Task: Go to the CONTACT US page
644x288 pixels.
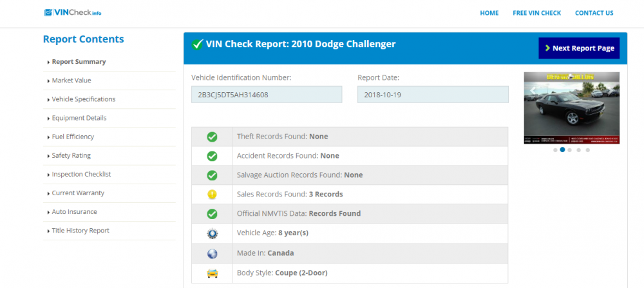Action: click(594, 13)
